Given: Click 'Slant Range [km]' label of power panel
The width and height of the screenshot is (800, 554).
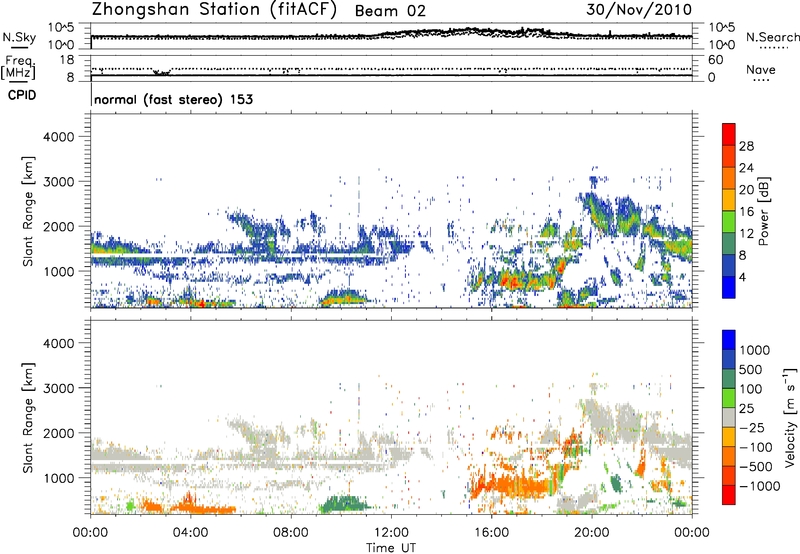Looking at the screenshot, I should pyautogui.click(x=28, y=211).
